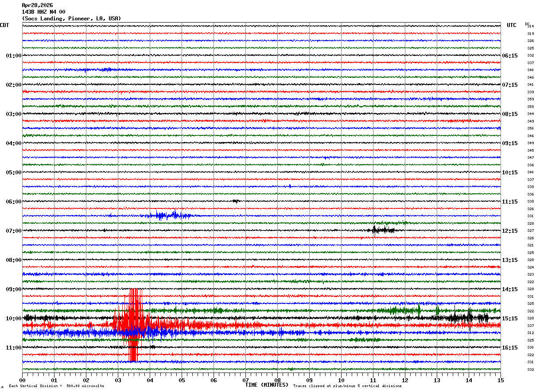Click the 10:15 UTC time label
Screen dimensions: 536x392
click(510, 173)
